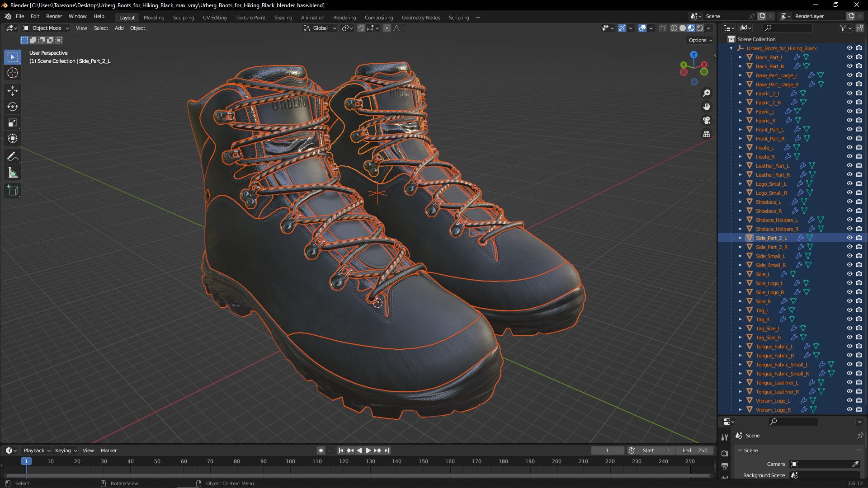This screenshot has height=488, width=868.
Task: Activate the Select Box tool
Action: [x=13, y=57]
